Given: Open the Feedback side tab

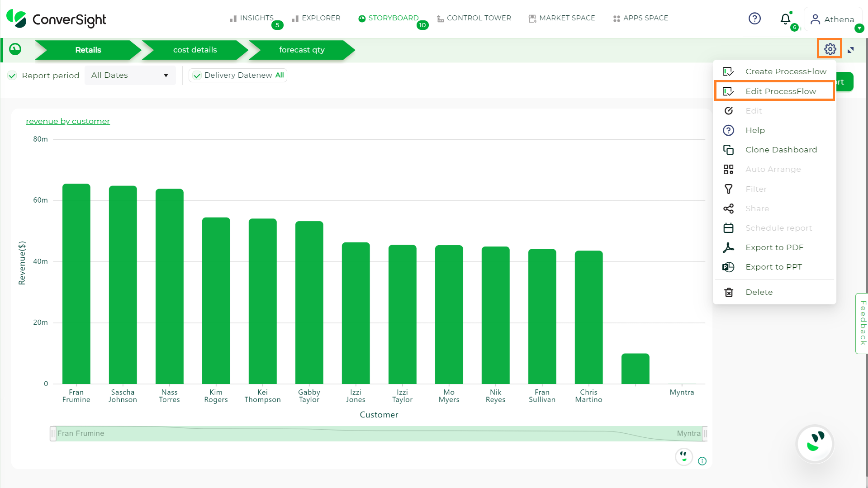Looking at the screenshot, I should coord(862,323).
